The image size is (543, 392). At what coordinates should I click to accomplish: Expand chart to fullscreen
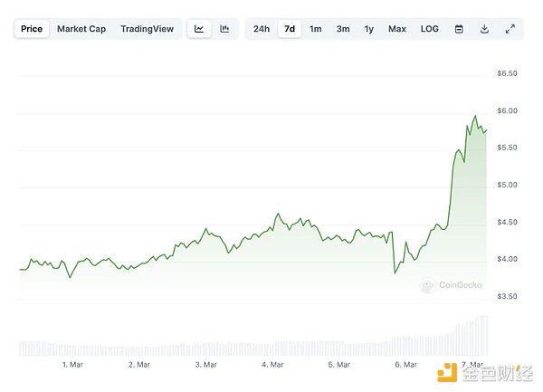click(x=510, y=29)
